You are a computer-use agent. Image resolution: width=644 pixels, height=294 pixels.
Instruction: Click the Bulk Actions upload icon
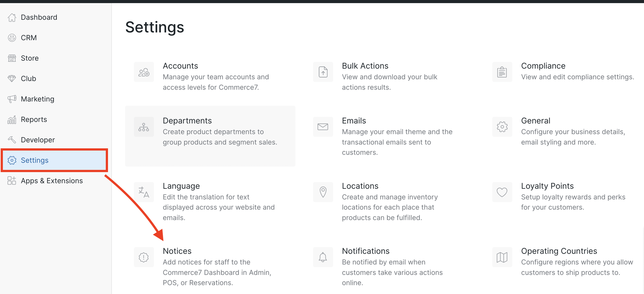pyautogui.click(x=323, y=72)
